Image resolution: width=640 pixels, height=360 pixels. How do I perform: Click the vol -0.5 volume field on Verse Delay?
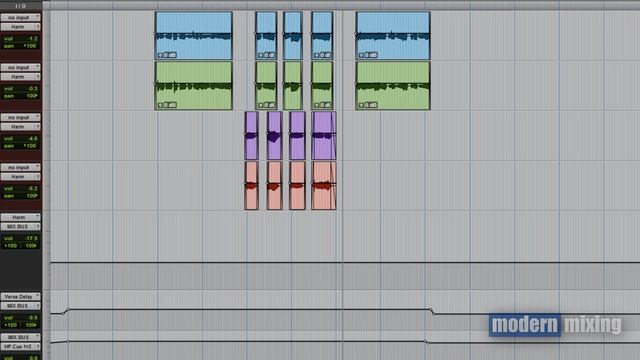[x=20, y=318]
